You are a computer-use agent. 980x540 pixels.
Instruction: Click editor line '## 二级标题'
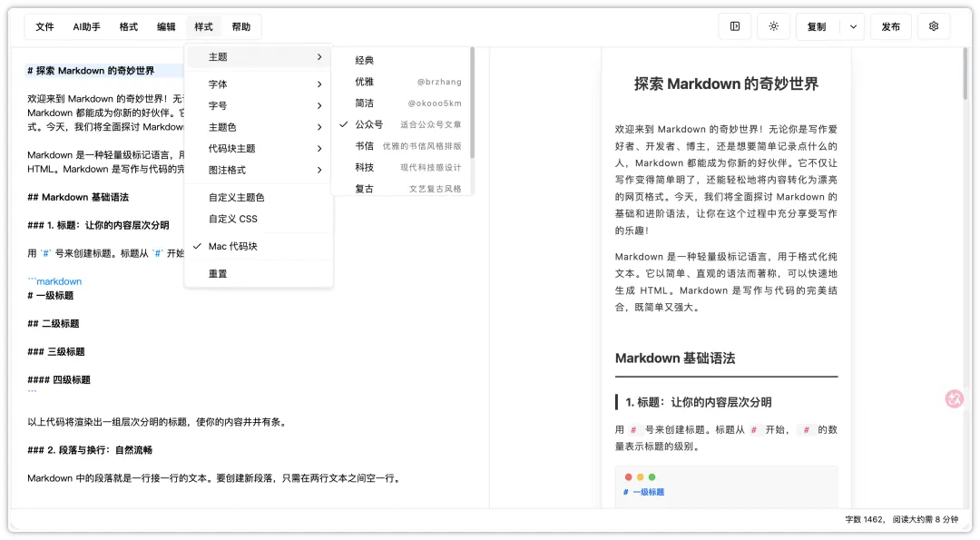point(54,324)
